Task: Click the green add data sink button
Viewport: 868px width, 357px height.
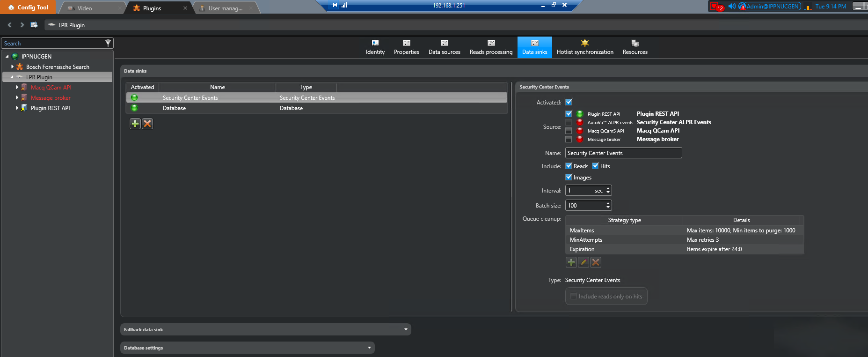Action: [135, 124]
